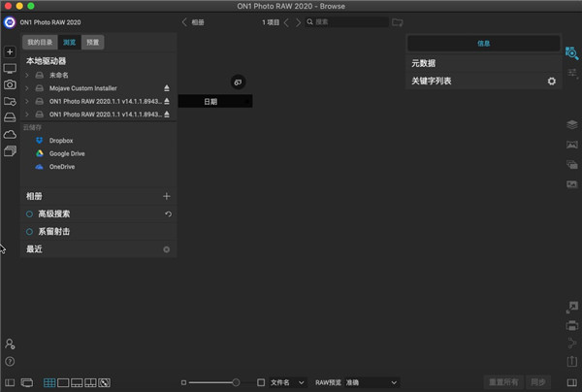
Task: Select the local drives icon in sidebar
Action: [x=10, y=117]
